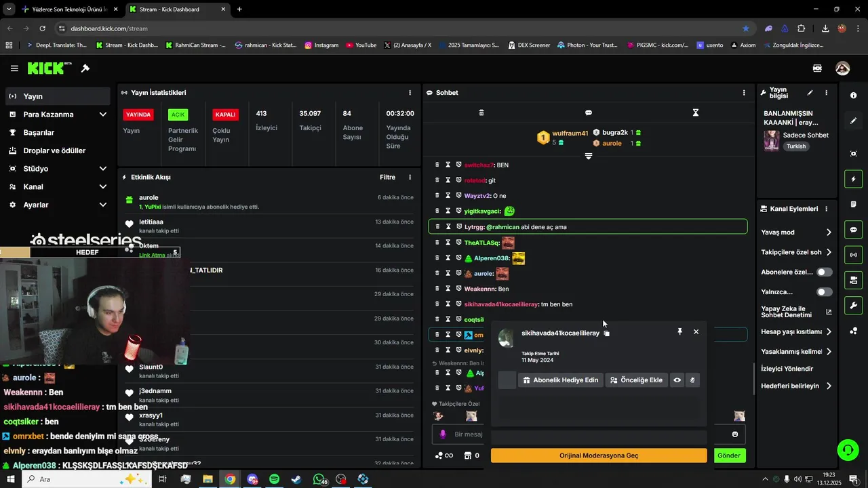This screenshot has width=868, height=488.
Task: Pin the user card popup
Action: click(x=679, y=331)
